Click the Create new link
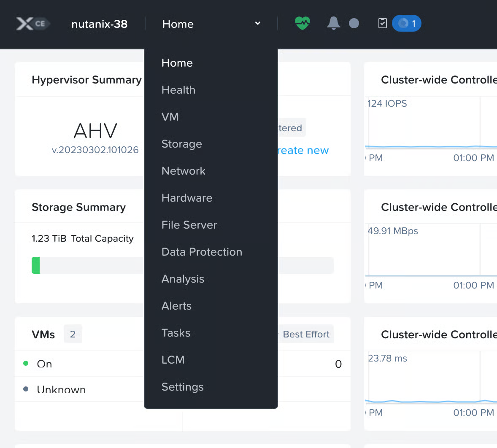 tap(303, 151)
